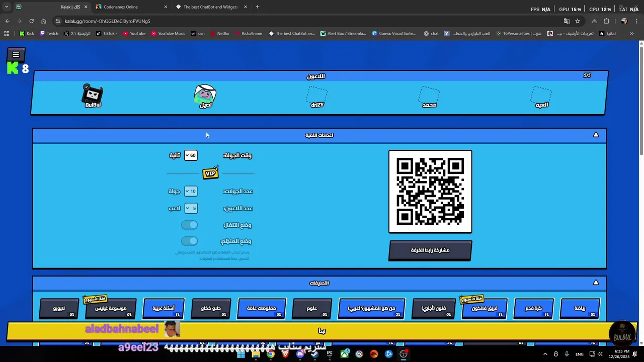
Task: Click مشاركة رابط الغرفة share room link button
Action: point(430,250)
